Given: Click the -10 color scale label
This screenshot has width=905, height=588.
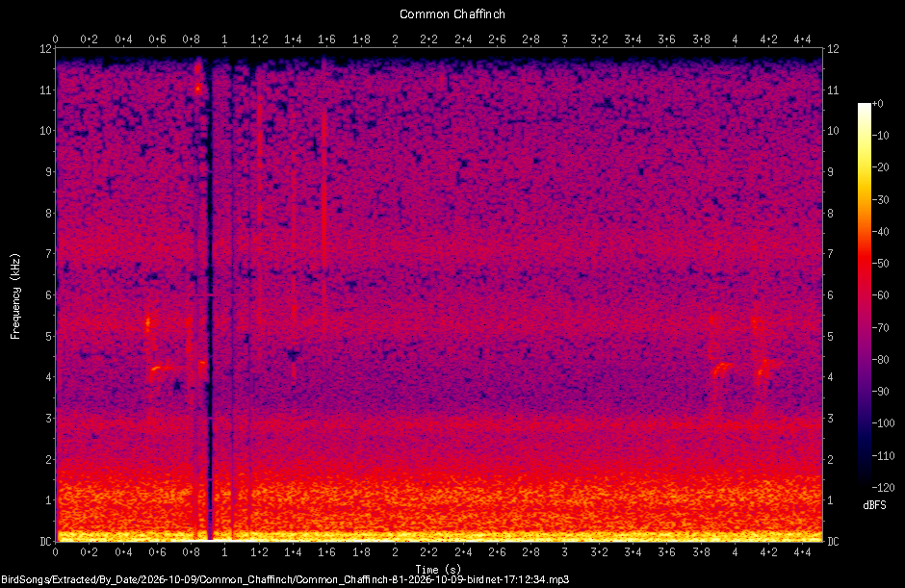Looking at the screenshot, I should pyautogui.click(x=880, y=136).
